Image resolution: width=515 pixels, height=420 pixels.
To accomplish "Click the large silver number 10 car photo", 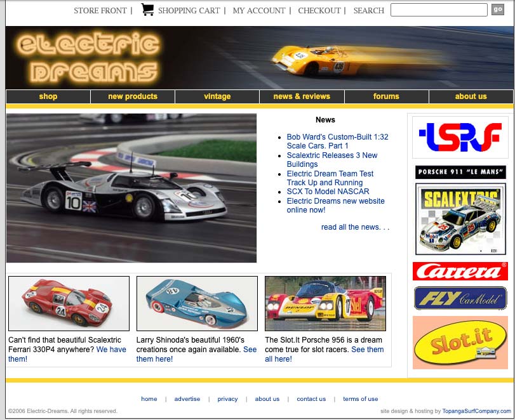I will (x=131, y=188).
